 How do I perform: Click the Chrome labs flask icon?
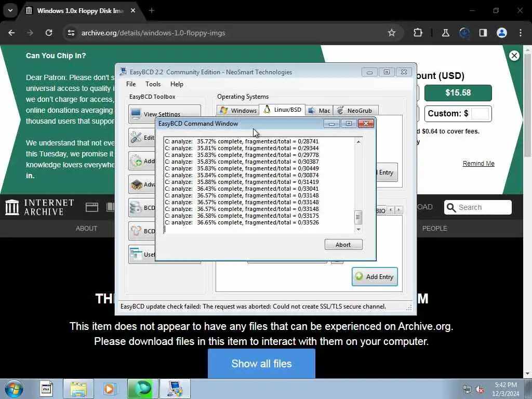445,33
